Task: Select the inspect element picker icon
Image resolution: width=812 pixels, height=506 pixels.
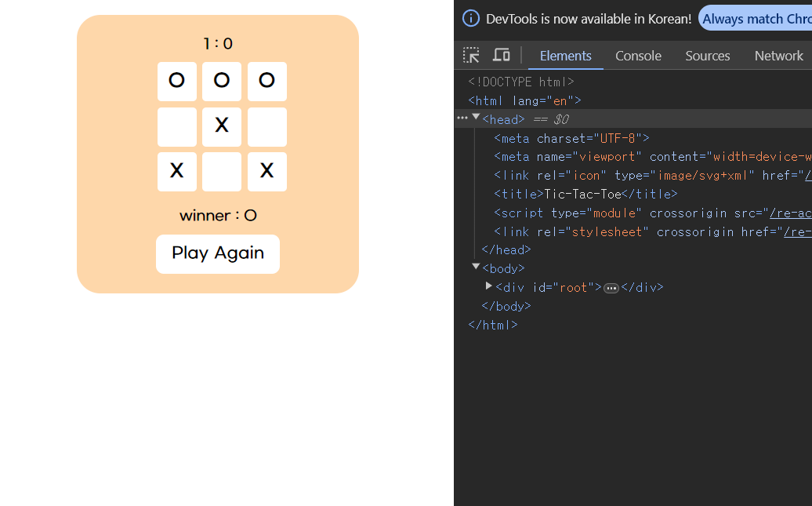Action: tap(471, 55)
